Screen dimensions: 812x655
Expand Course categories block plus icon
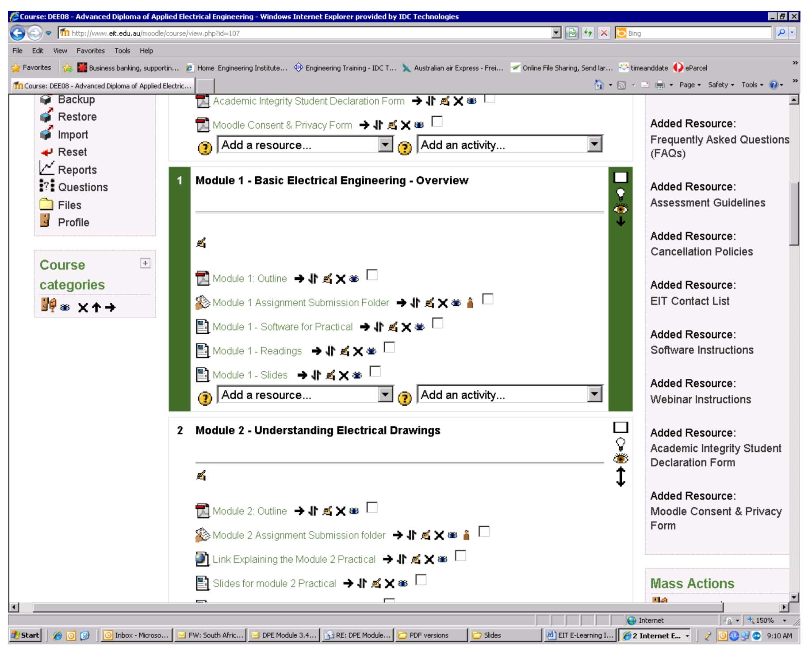[x=145, y=263]
